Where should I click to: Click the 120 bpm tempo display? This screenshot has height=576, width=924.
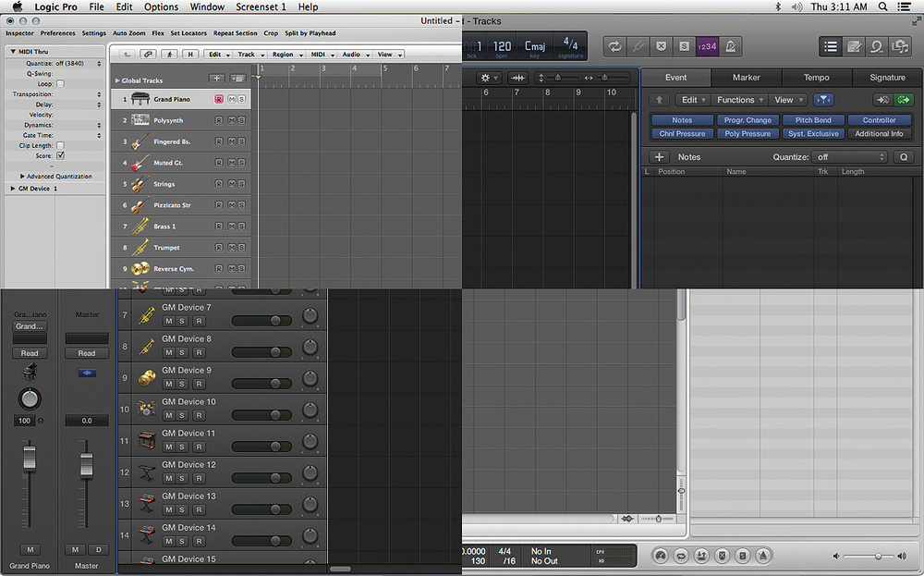tap(502, 46)
